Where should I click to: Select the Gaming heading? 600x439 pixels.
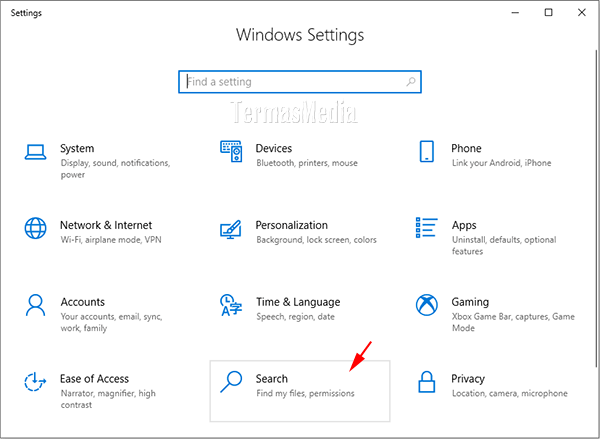[x=470, y=302]
